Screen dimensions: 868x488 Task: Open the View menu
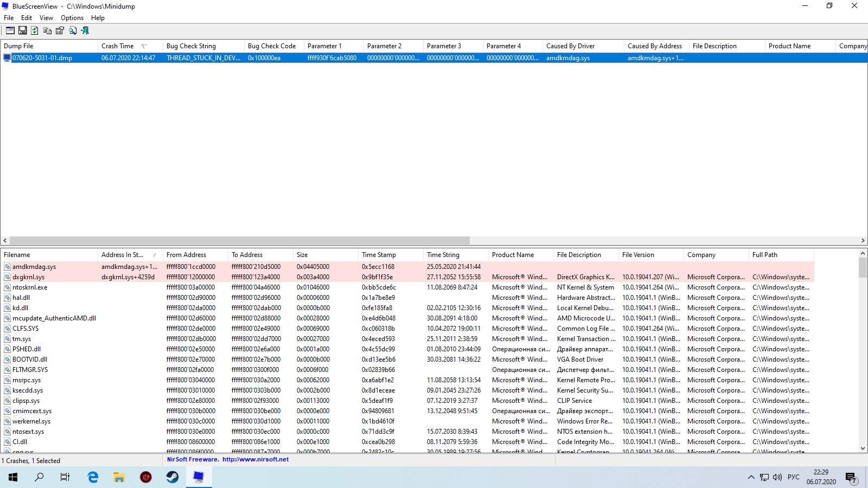pos(46,18)
